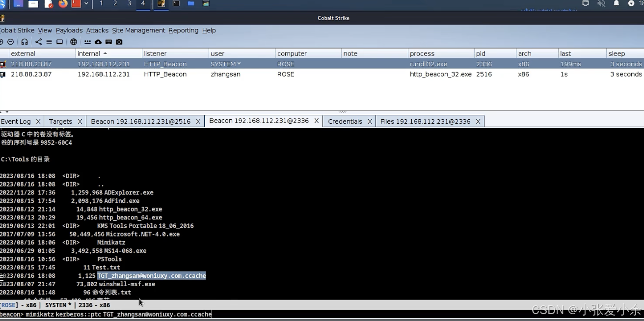Sort sessions by user column

242,53
